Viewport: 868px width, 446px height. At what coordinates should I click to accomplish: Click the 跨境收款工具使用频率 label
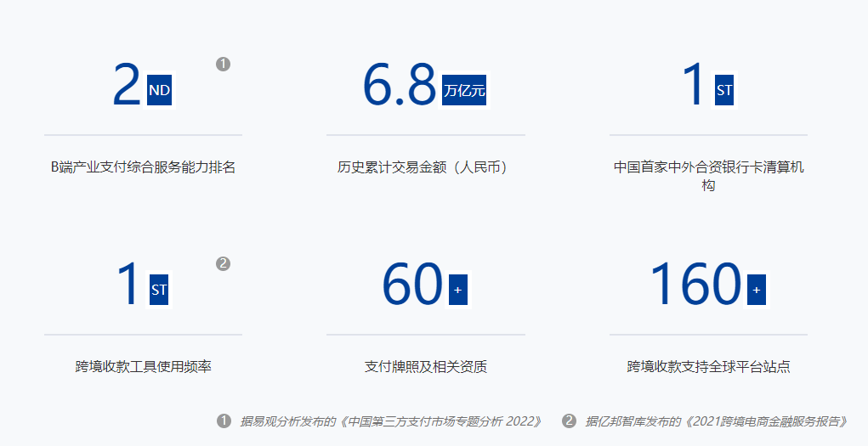[x=143, y=367]
